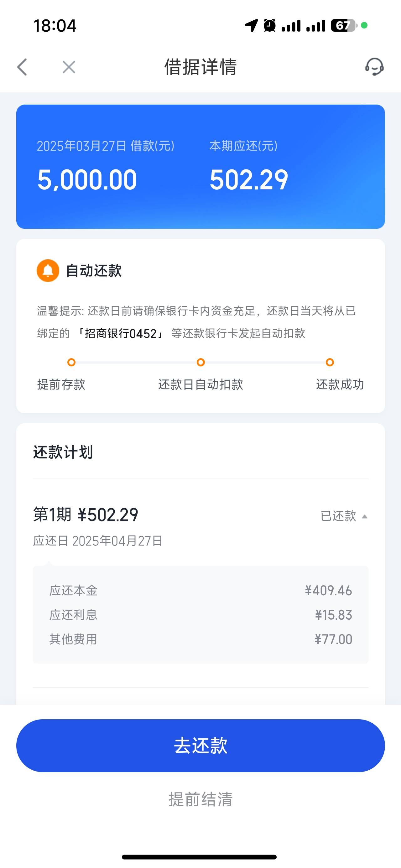Tap the 还款计划 section header
Image resolution: width=401 pixels, height=868 pixels.
[63, 452]
